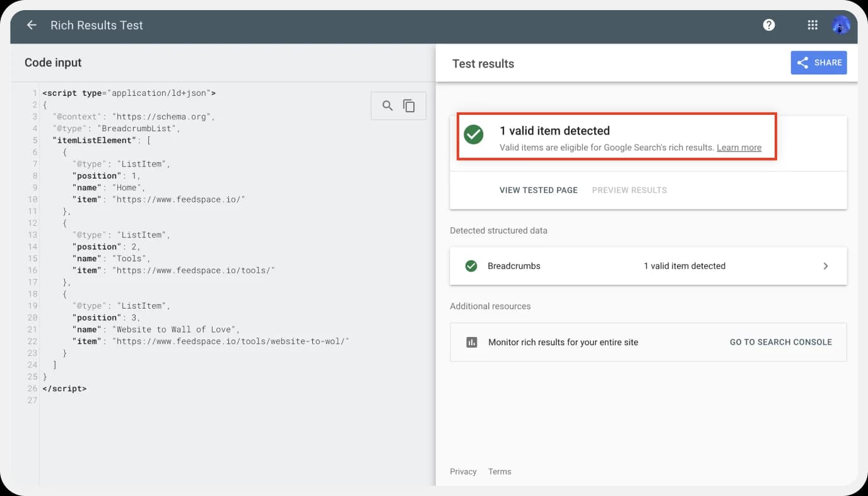Copy the code with the copy icon
The height and width of the screenshot is (496, 868).
409,106
